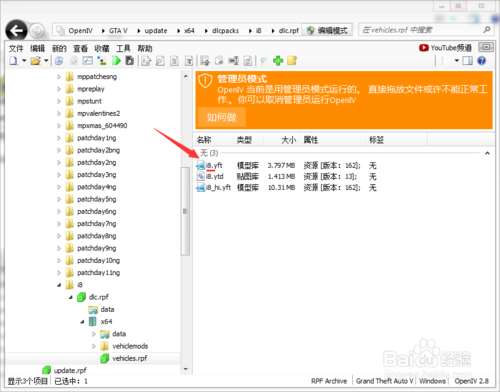Click the i8.ytd texture file icon
Viewport: 500px width, 392px height.
(x=201, y=176)
